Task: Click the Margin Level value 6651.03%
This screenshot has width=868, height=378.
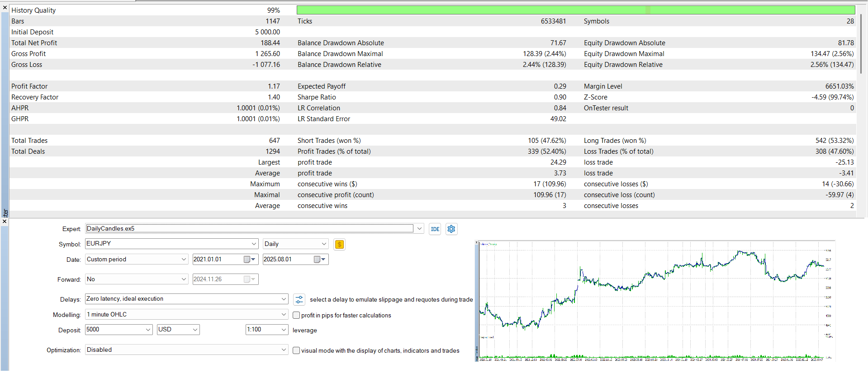Action: [840, 86]
